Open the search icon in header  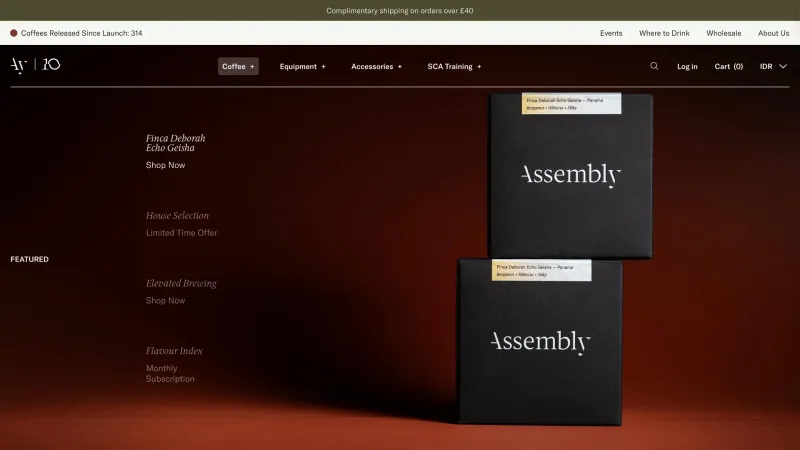pyautogui.click(x=654, y=66)
